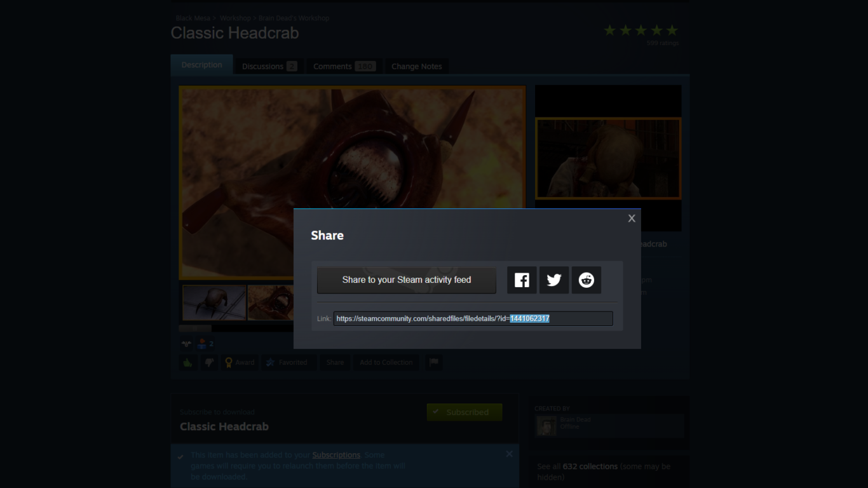The height and width of the screenshot is (488, 868).
Task: Click Share to your Steam activity feed
Action: tap(407, 280)
